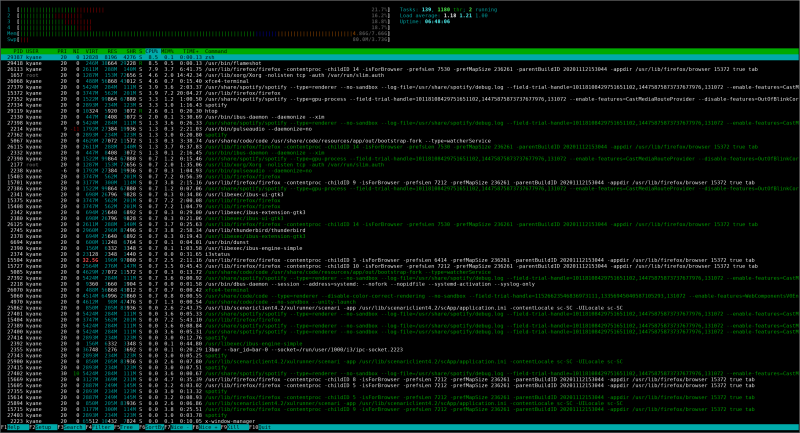Select xfce4-terminal row with PID 20068

(400, 82)
